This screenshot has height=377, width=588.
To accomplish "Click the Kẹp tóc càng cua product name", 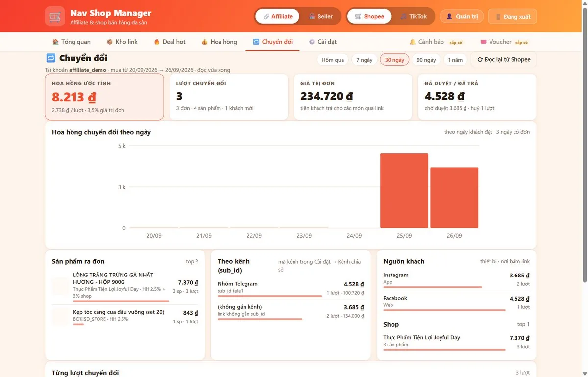I will pos(119,312).
